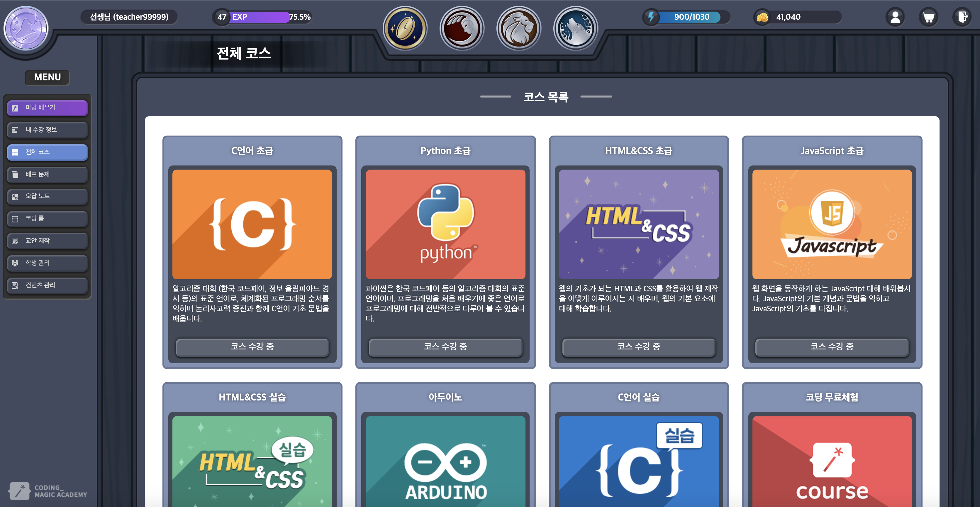
Task: Open the HTML&CSS 초급 purple thumbnail
Action: tap(639, 224)
